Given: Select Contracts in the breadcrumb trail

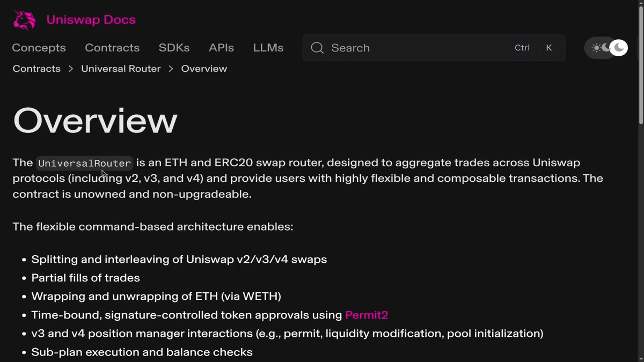Looking at the screenshot, I should pyautogui.click(x=36, y=69).
